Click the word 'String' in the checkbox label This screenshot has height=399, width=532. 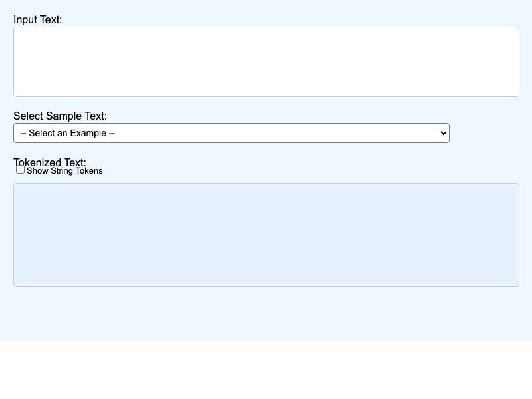(61, 171)
